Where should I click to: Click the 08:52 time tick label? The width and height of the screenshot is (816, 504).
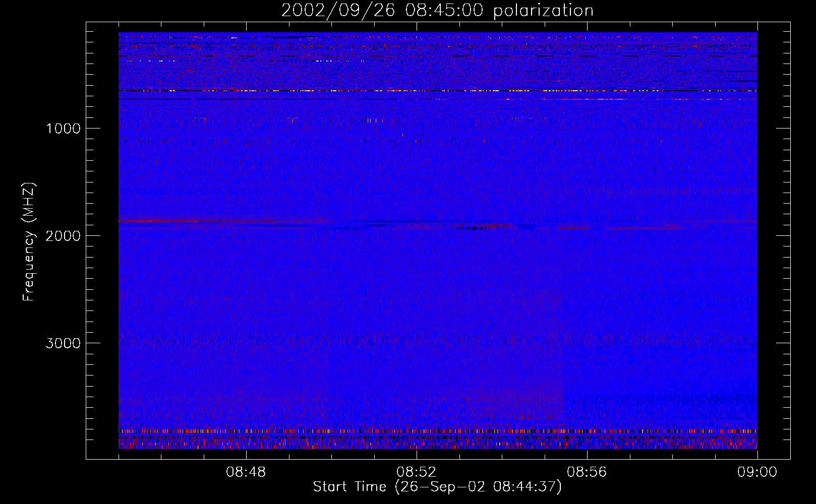[416, 472]
